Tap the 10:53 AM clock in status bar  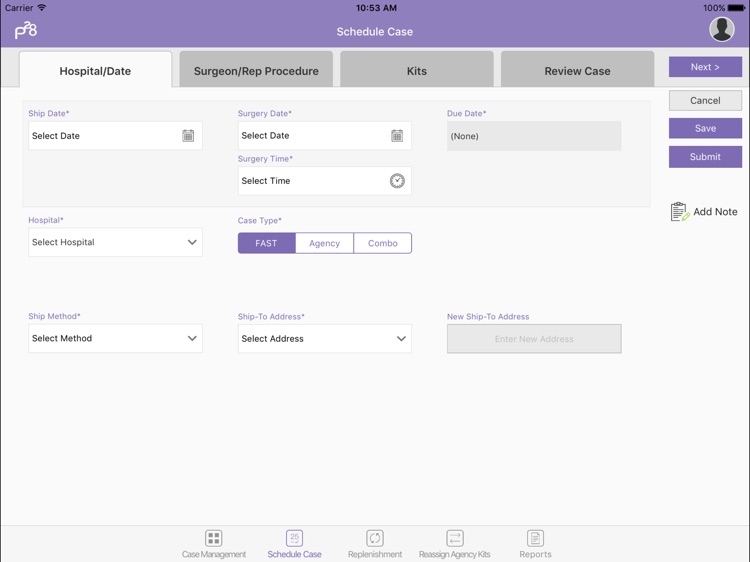click(376, 8)
